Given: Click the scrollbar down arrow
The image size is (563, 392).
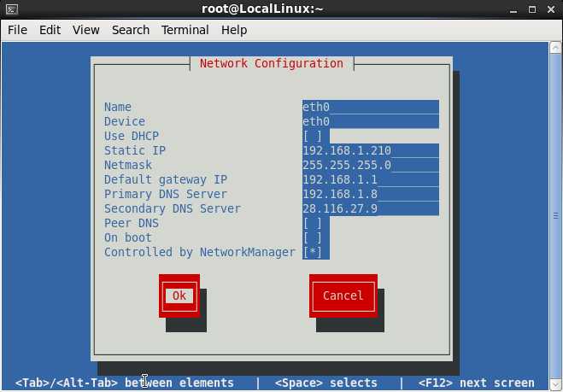Looking at the screenshot, I should click(x=555, y=383).
